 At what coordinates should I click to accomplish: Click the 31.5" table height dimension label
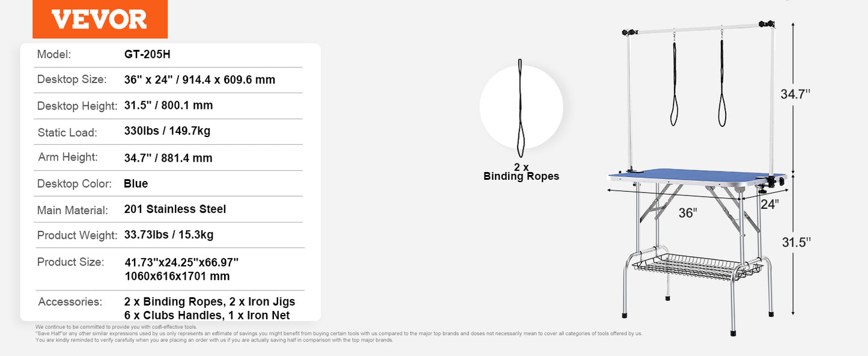coord(796,242)
